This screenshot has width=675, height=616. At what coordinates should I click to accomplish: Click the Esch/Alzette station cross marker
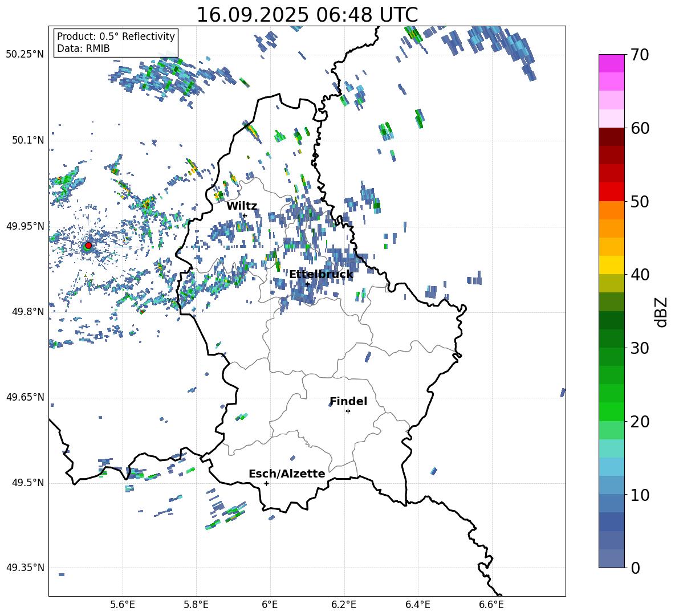coord(266,483)
